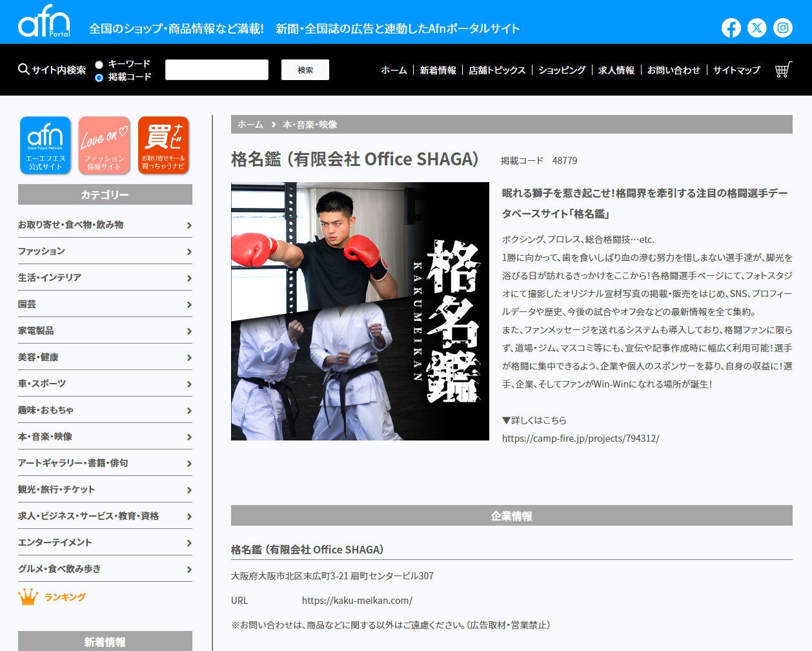Open the Facebook page icon

pyautogui.click(x=731, y=28)
